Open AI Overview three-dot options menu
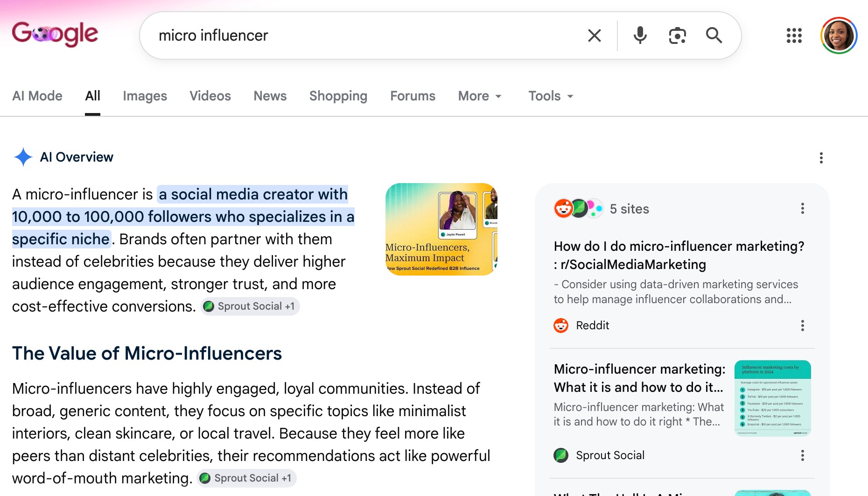This screenshot has height=496, width=868. [x=821, y=158]
